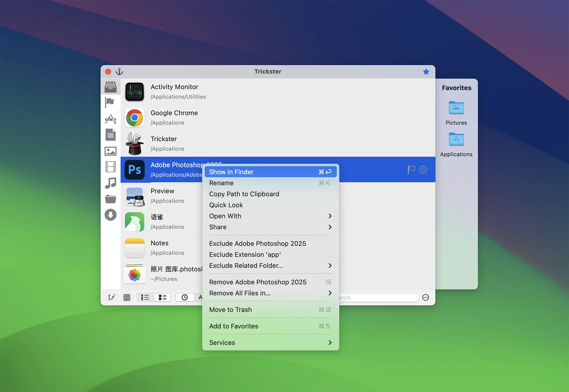This screenshot has width=569, height=392.
Task: Open the more options ellipsis button
Action: tap(426, 297)
